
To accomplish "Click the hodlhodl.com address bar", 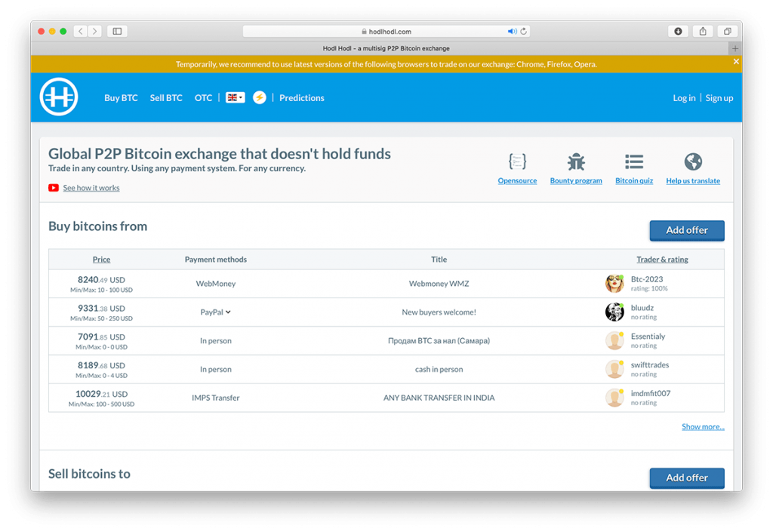I will 386,31.
